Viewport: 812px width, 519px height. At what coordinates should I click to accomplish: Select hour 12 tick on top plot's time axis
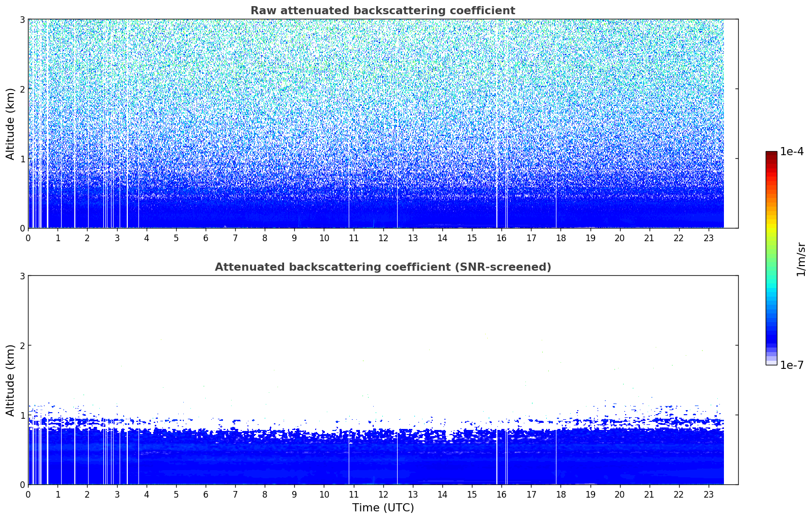point(383,238)
